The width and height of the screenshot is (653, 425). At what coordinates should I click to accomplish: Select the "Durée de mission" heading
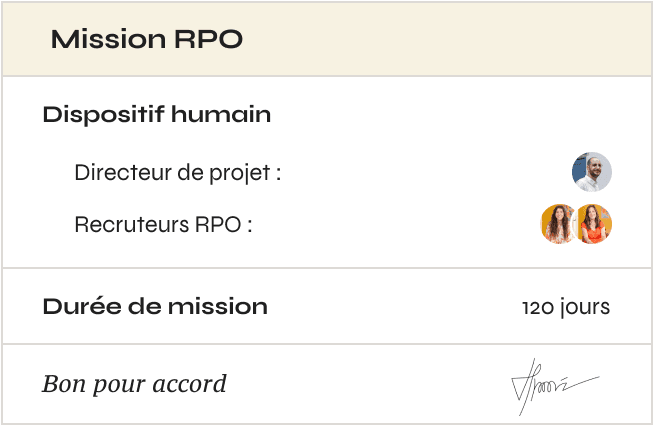coord(155,306)
